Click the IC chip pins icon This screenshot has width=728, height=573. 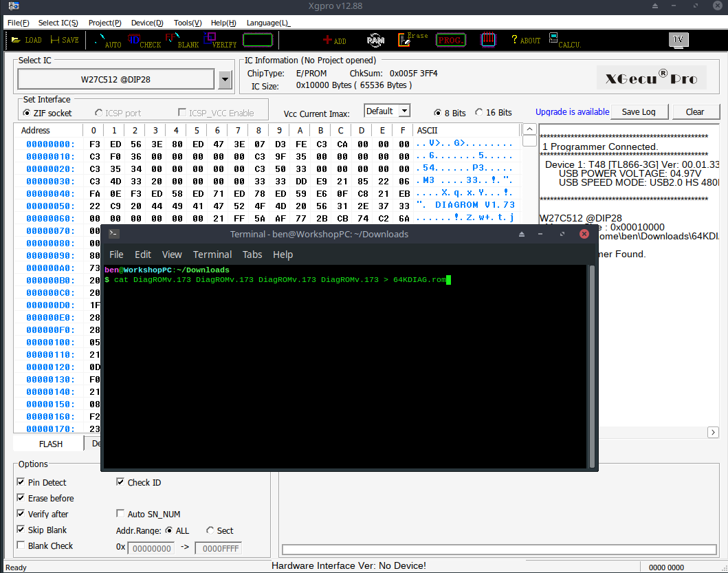tap(488, 39)
